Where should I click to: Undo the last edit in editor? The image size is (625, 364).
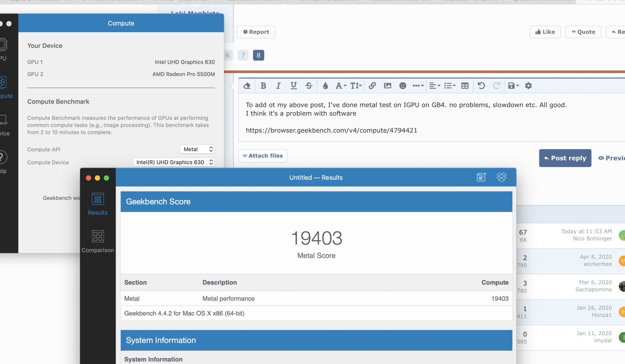(x=481, y=86)
